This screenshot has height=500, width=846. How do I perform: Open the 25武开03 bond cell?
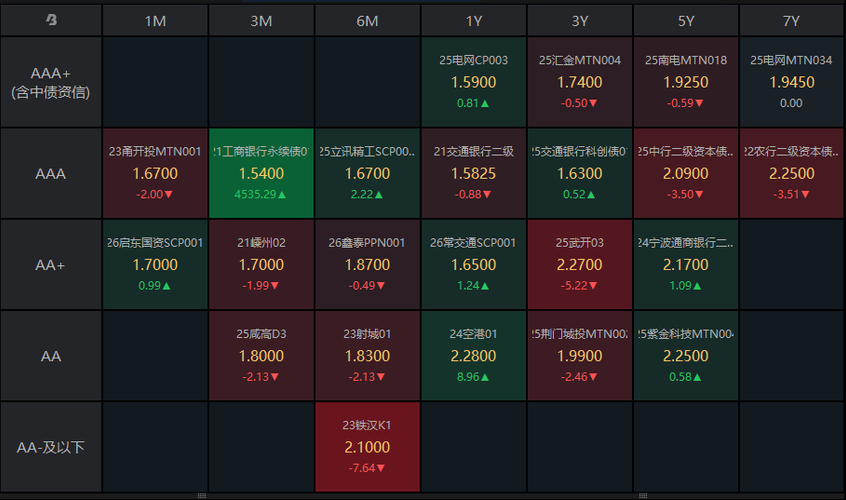click(x=579, y=265)
